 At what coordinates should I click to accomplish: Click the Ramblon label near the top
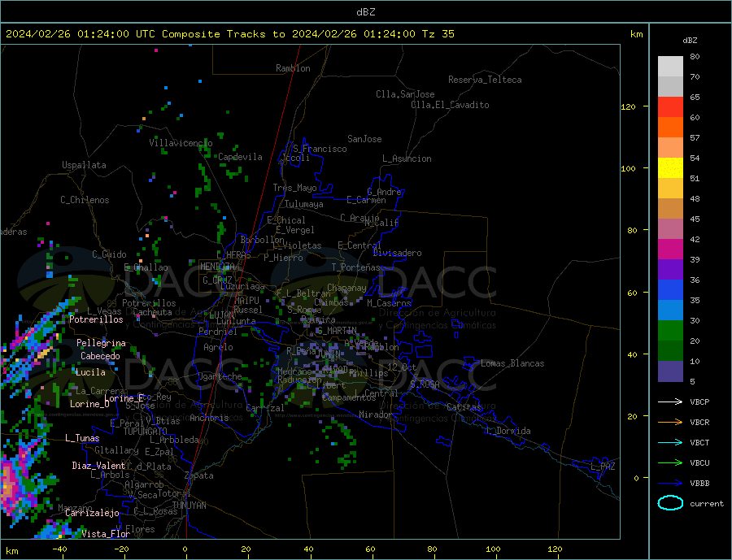click(x=293, y=68)
